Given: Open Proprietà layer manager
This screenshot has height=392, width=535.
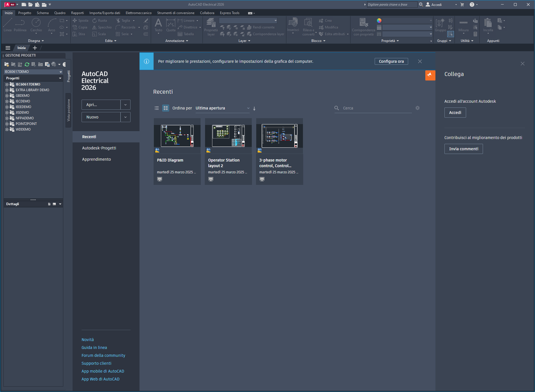Looking at the screenshot, I should coord(211,27).
